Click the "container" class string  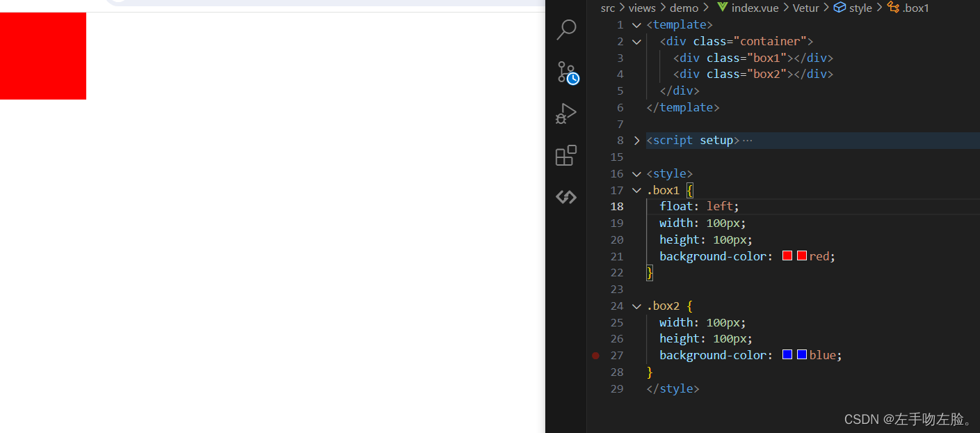pos(769,42)
